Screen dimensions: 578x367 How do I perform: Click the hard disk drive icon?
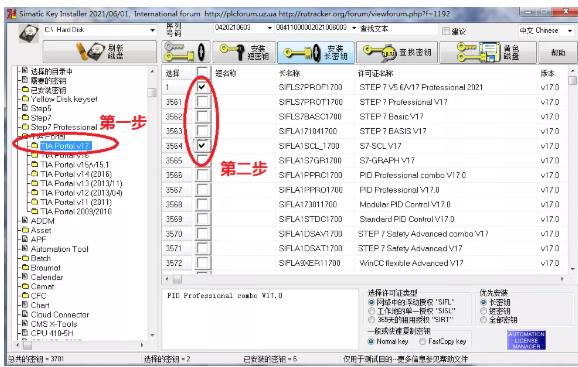click(x=29, y=34)
